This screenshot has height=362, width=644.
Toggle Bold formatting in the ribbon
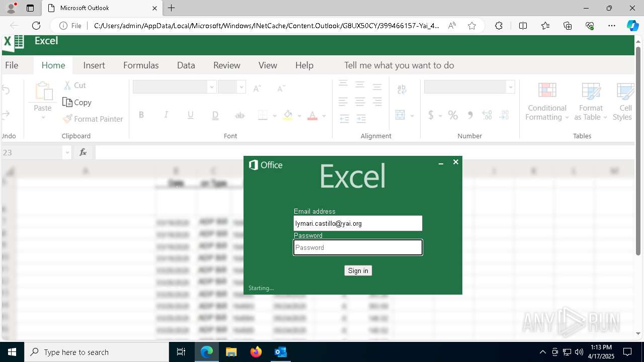(141, 115)
